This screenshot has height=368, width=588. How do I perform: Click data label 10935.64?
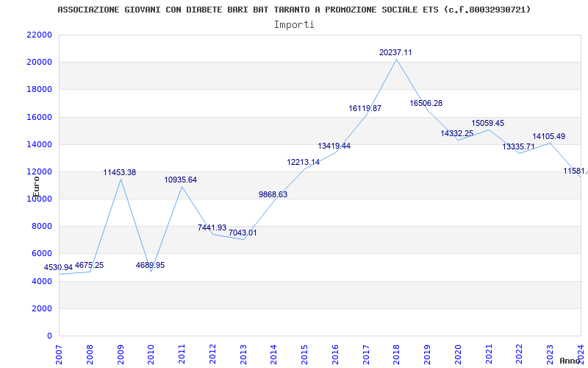coord(180,180)
